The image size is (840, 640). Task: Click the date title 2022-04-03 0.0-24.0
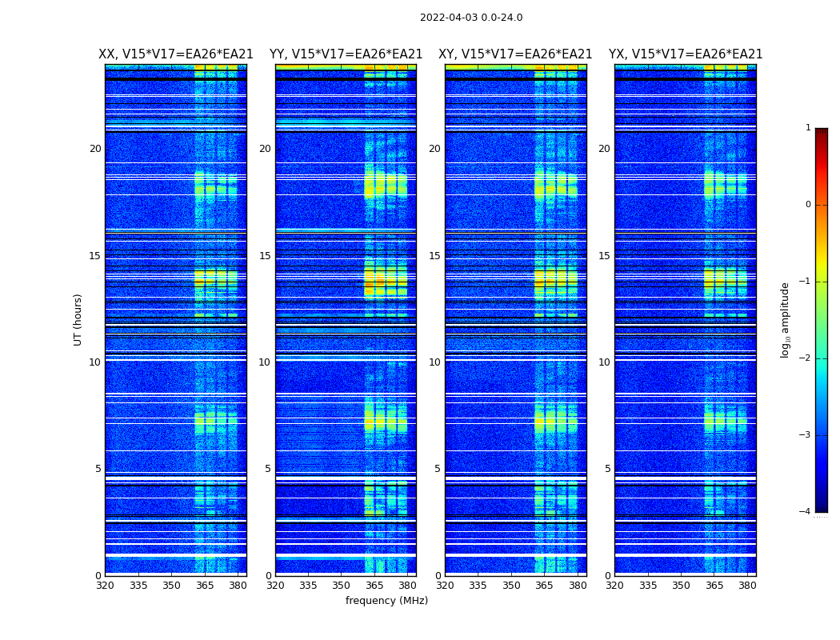pyautogui.click(x=471, y=18)
